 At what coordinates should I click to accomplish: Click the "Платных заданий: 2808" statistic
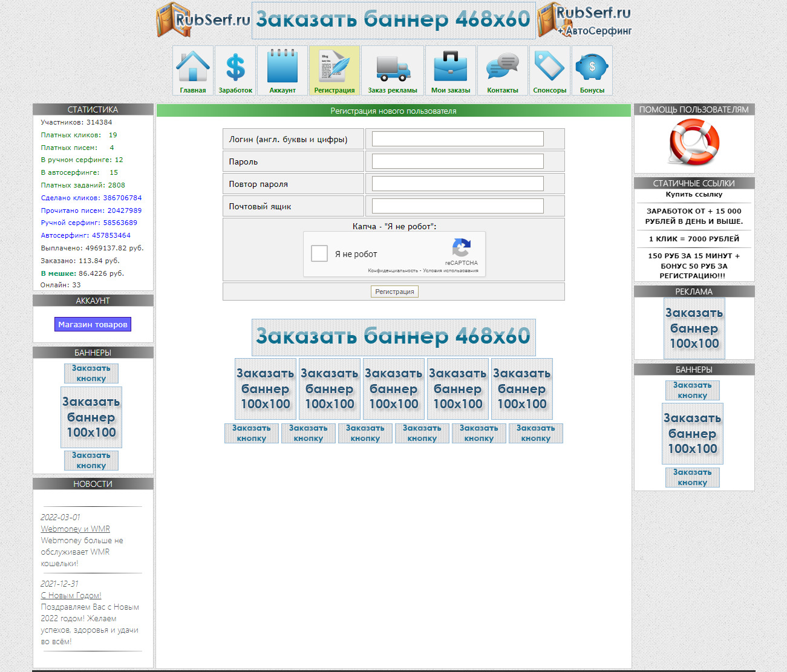pyautogui.click(x=83, y=185)
